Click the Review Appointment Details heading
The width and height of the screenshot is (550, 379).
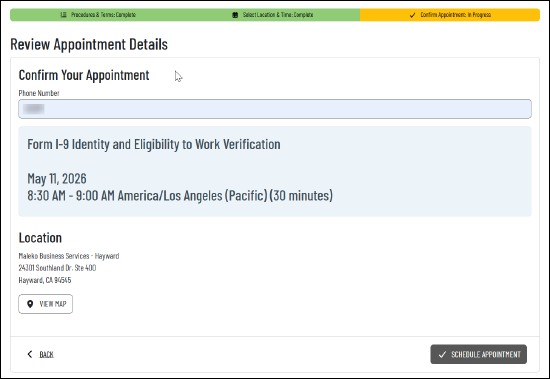click(x=89, y=45)
